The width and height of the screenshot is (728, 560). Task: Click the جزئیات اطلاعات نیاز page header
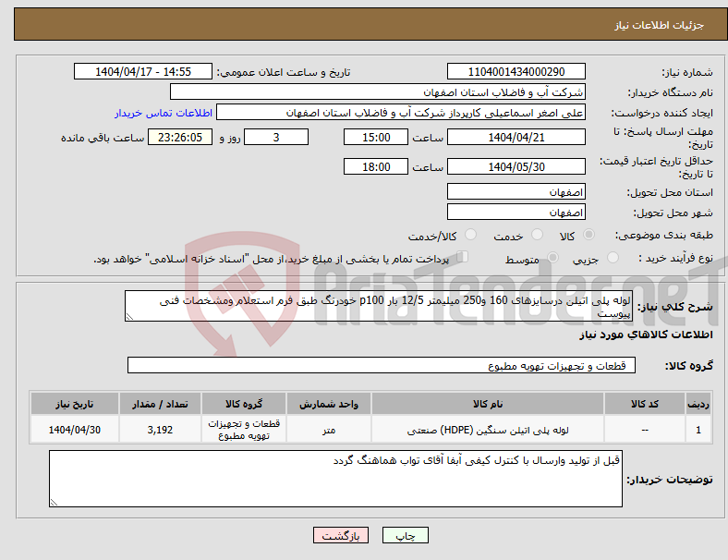pyautogui.click(x=660, y=25)
